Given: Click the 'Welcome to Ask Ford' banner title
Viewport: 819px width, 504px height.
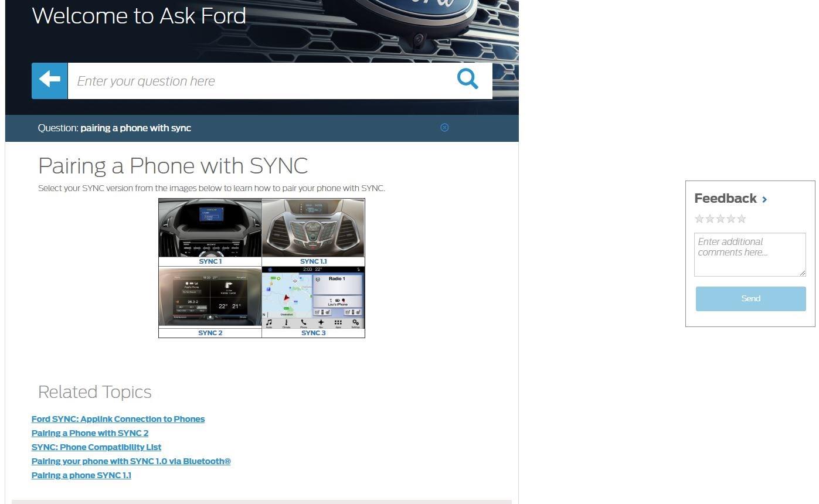Looking at the screenshot, I should 139,16.
